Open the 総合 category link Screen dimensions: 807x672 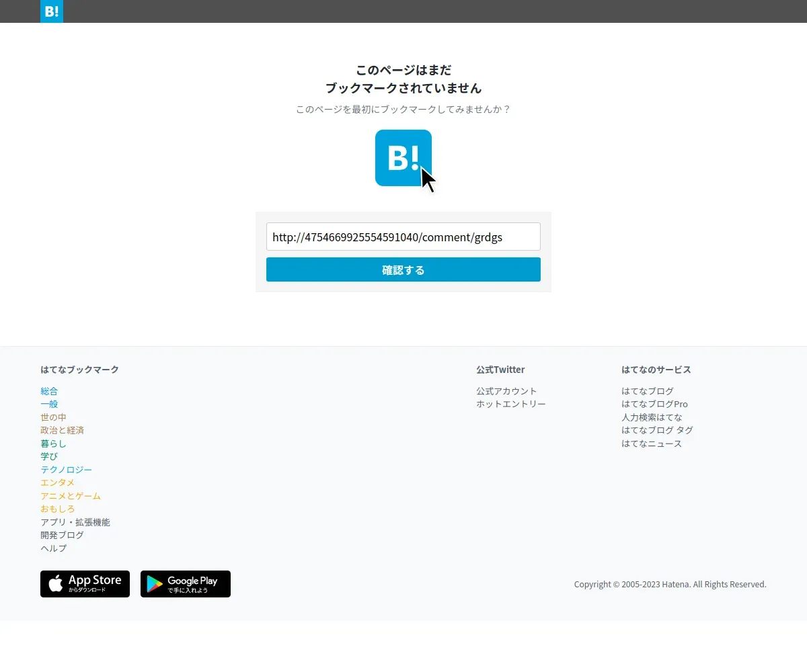(49, 391)
